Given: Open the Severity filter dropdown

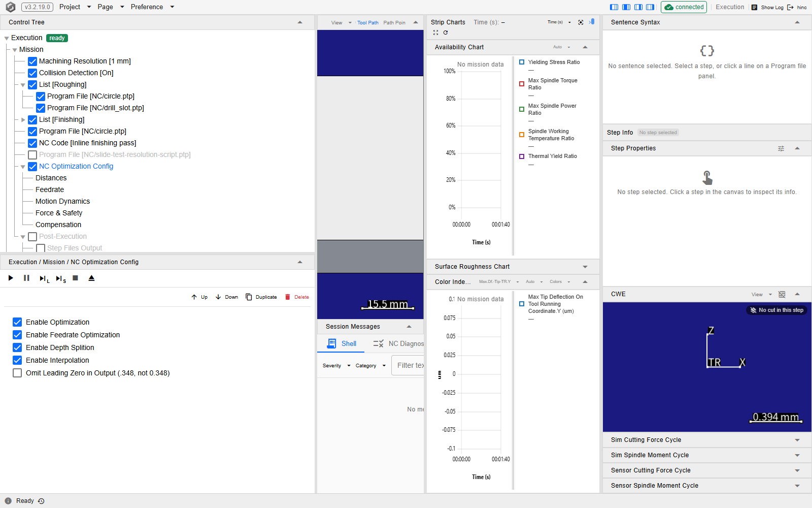Looking at the screenshot, I should pos(336,366).
